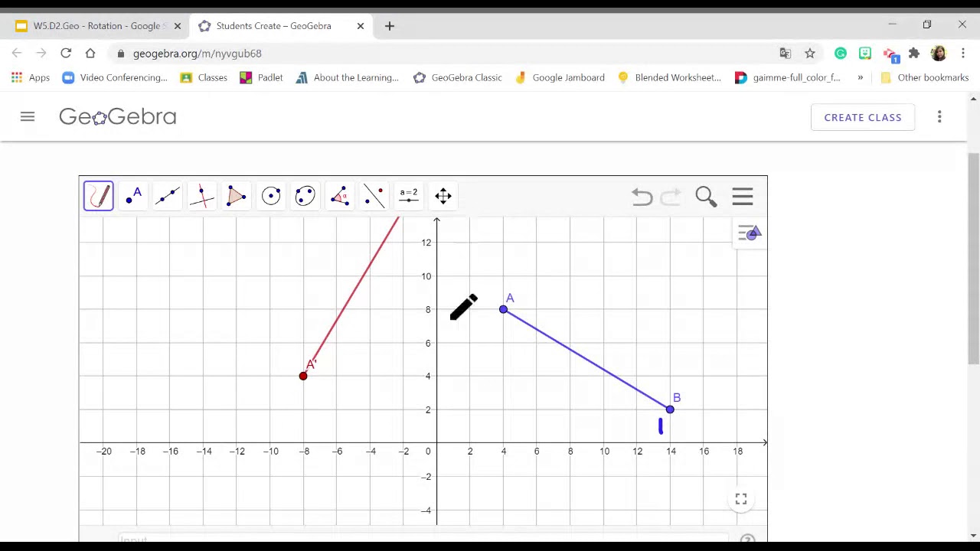Open the Extensions puzzle icon
Screen dimensions: 980x551
pyautogui.click(x=914, y=54)
